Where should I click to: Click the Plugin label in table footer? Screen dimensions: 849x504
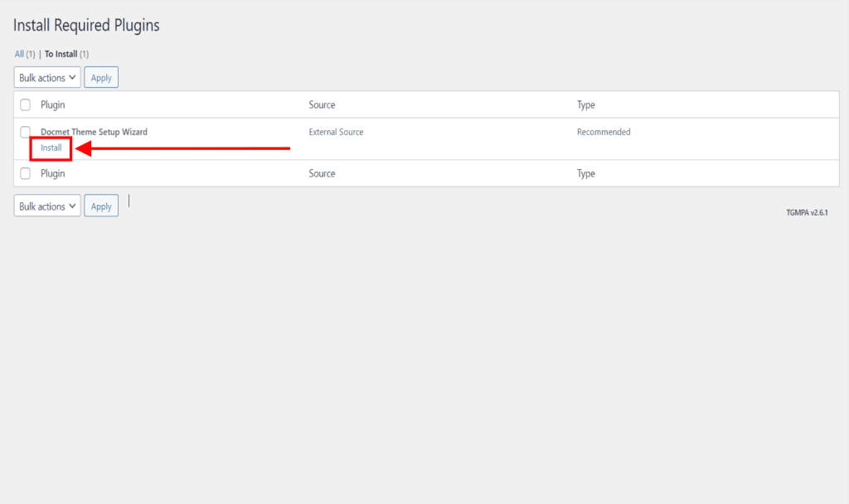53,174
